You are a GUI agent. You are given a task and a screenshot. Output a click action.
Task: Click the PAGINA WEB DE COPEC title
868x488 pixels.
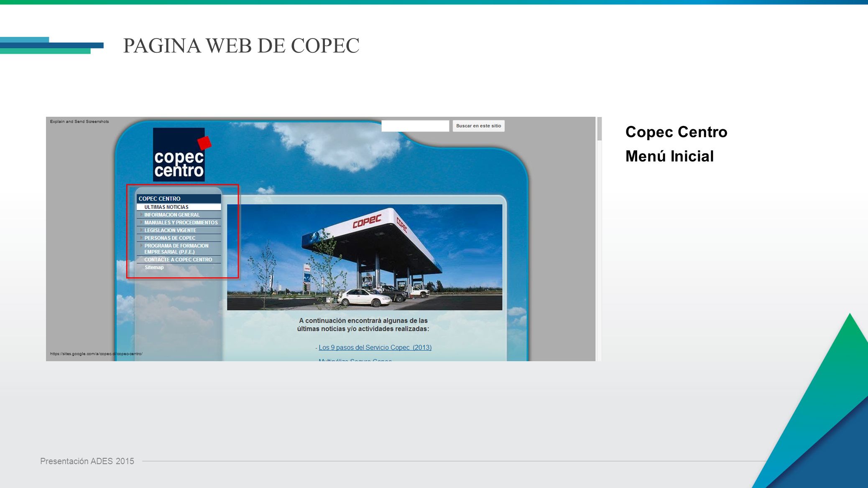coord(241,46)
